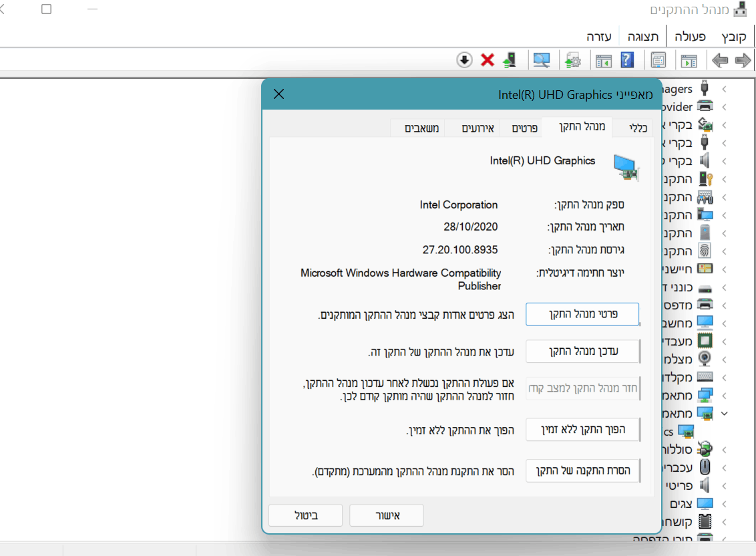Click the driver version 27.20.100.8935
The width and height of the screenshot is (756, 556).
tap(460, 250)
